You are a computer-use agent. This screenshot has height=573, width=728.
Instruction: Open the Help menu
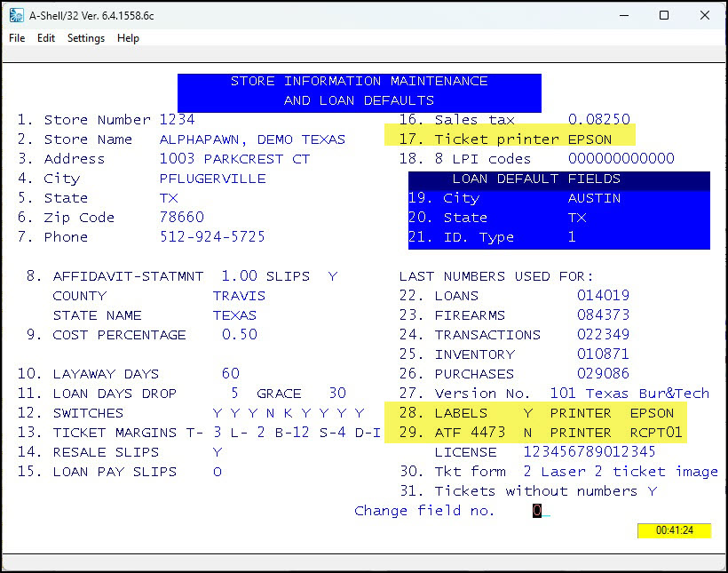coord(129,38)
